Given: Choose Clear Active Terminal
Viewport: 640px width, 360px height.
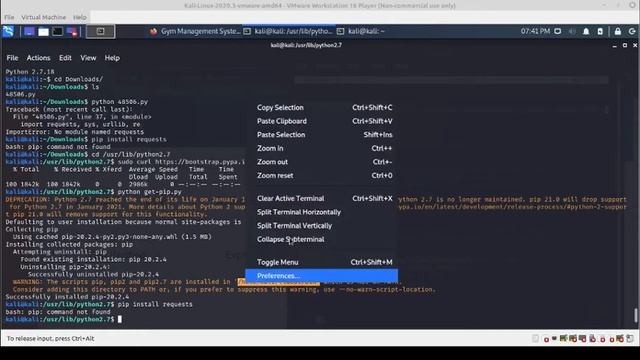Looking at the screenshot, I should (322, 198).
